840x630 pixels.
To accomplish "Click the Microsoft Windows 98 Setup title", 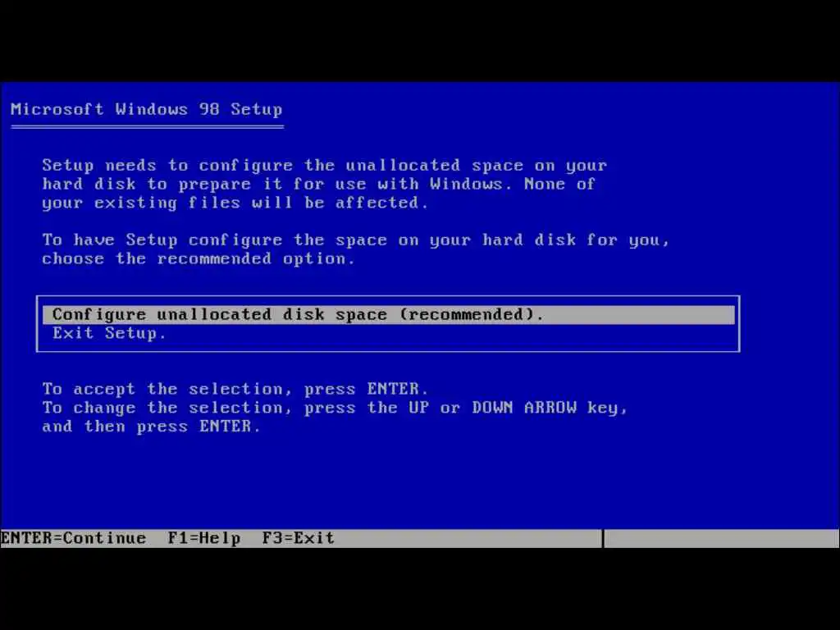I will pyautogui.click(x=146, y=109).
